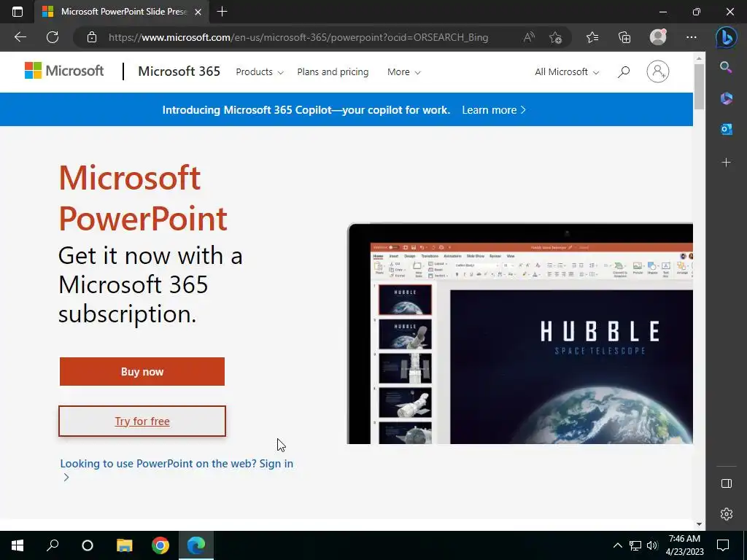
Task: Close the Microsoft PowerPoint tab
Action: pyautogui.click(x=198, y=12)
